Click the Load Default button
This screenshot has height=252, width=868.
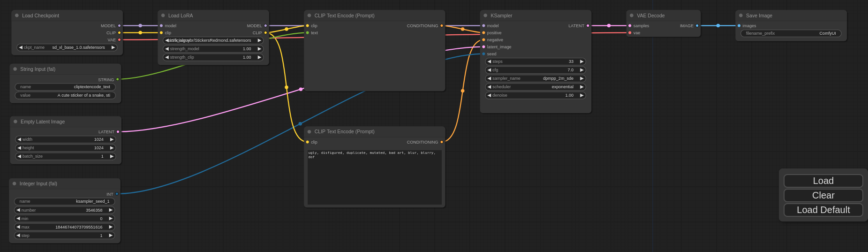(x=823, y=210)
